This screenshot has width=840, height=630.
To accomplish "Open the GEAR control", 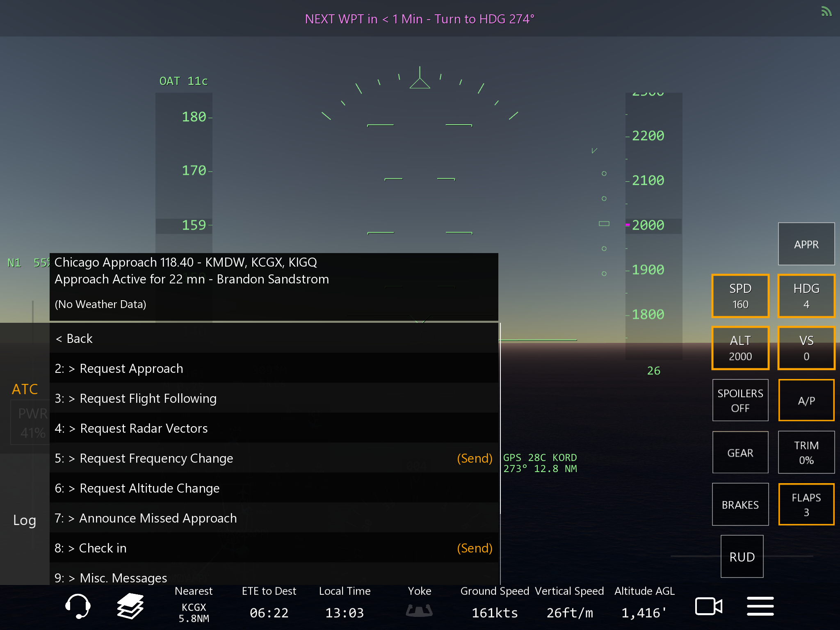I will 740,452.
